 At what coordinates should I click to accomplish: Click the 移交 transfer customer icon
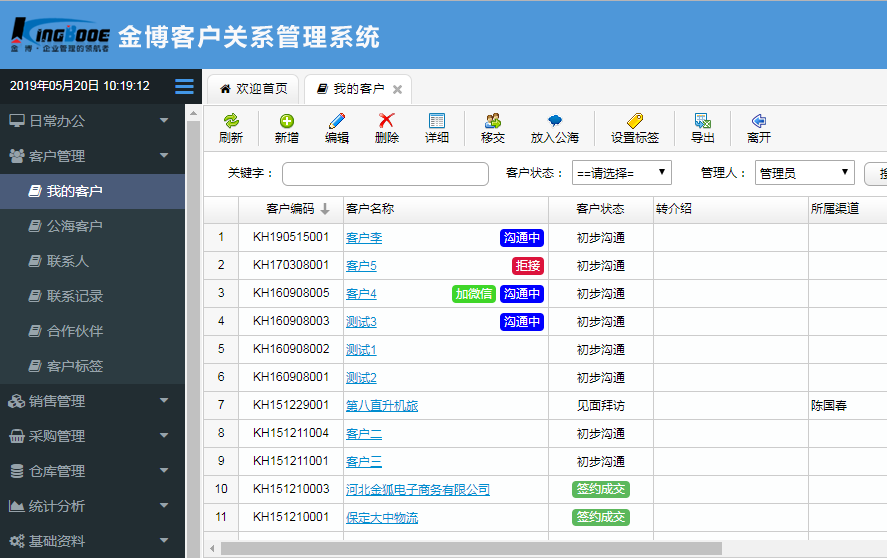point(492,121)
